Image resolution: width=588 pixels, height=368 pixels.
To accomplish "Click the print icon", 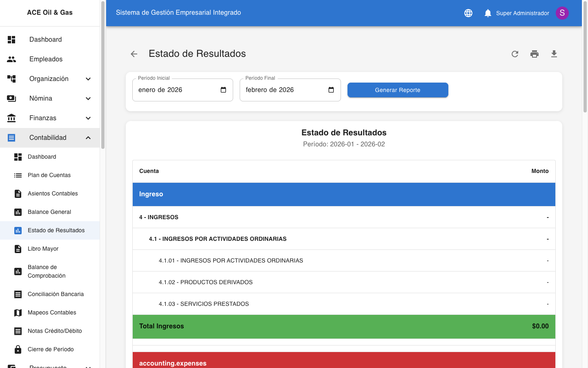I will [x=535, y=54].
